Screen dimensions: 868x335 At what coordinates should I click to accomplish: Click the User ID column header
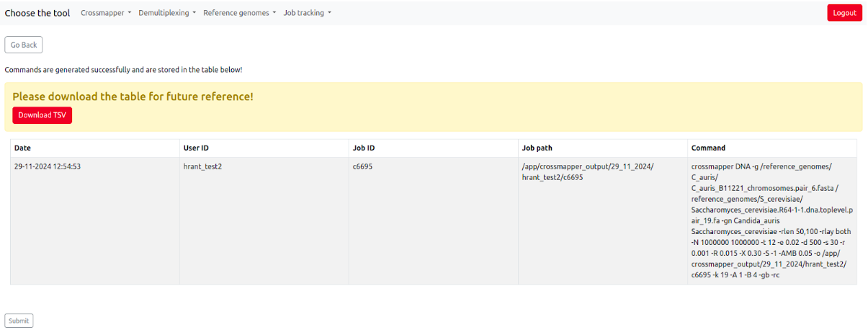point(196,148)
